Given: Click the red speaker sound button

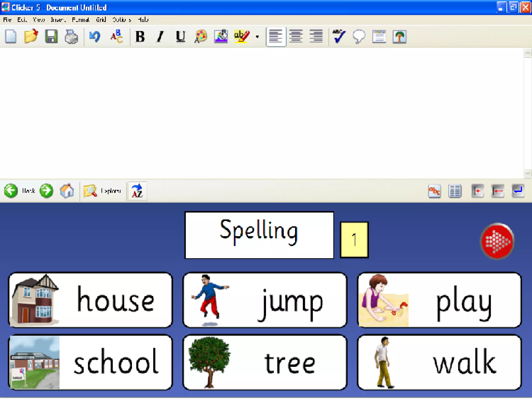Looking at the screenshot, I should pos(497,241).
